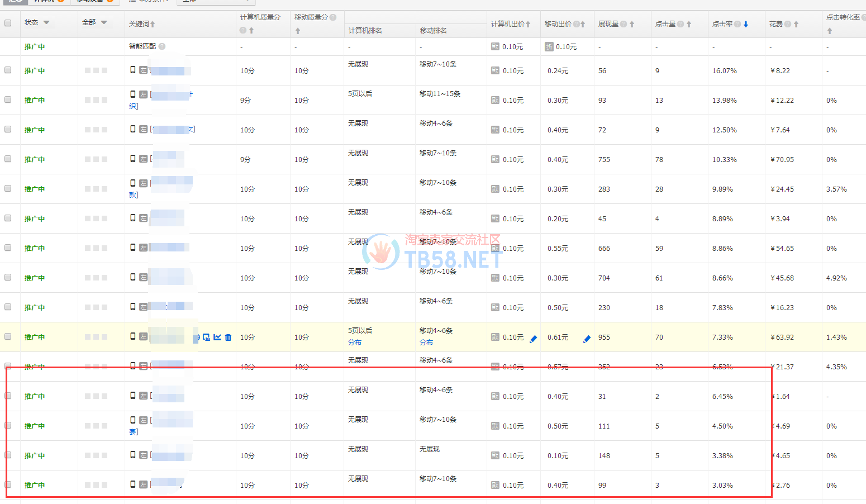
Task: Tick the select-all checkbox in table header
Action: [8, 23]
